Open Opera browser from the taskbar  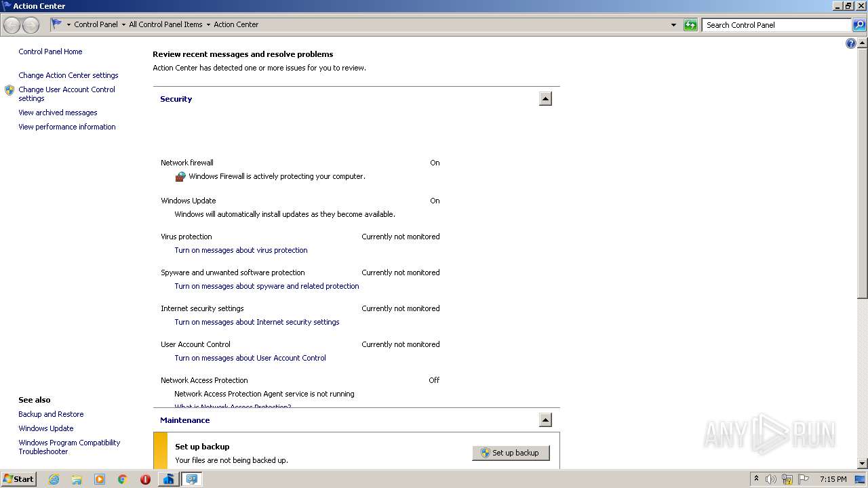point(145,479)
